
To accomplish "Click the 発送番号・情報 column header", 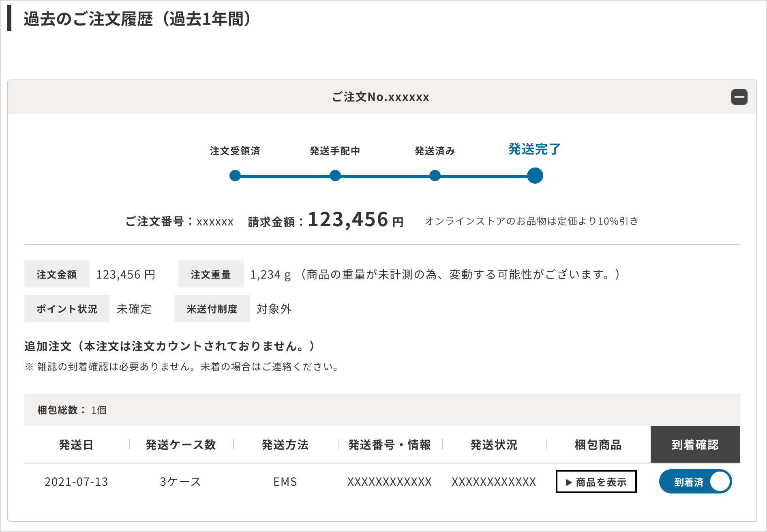I will (x=390, y=445).
